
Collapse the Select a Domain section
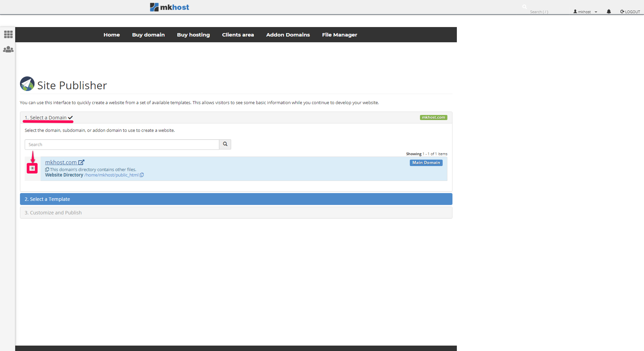click(48, 118)
